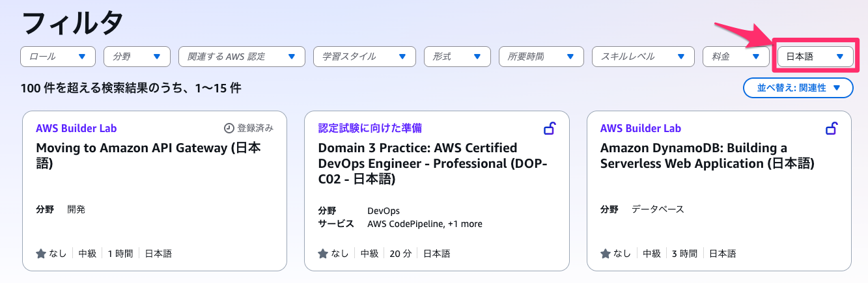Open the Moving to Amazon API Gateway course
This screenshot has width=868, height=283.
[148, 156]
